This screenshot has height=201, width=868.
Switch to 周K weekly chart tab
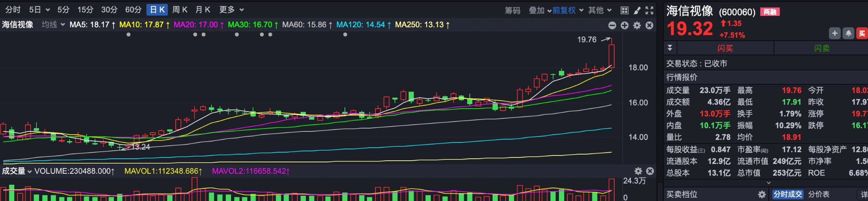coord(180,10)
